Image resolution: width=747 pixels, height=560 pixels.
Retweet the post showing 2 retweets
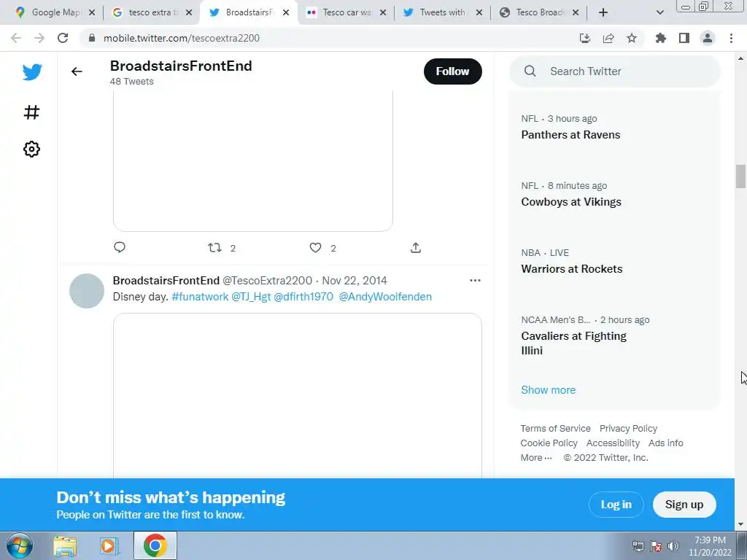(x=215, y=248)
